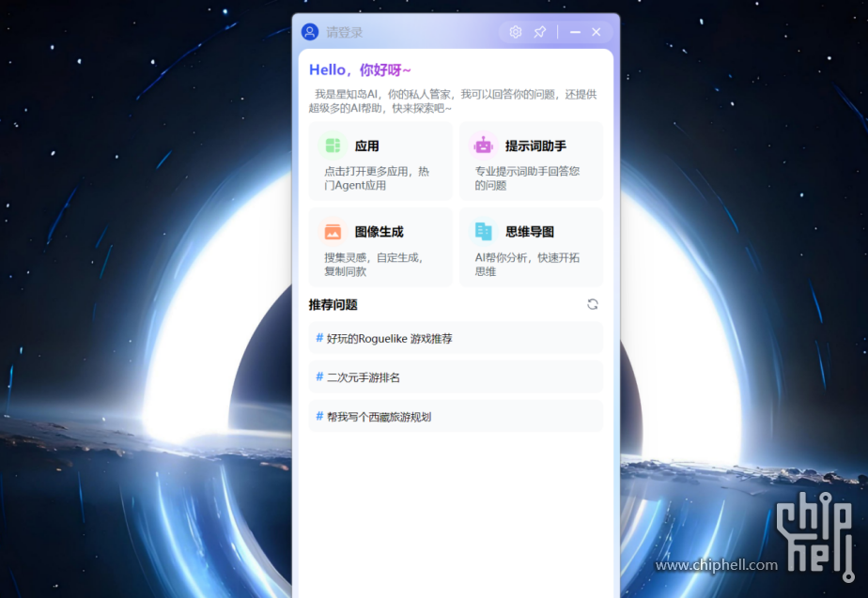Open the 提示词助手 card title
Screen dimensions: 868x598
(535, 146)
